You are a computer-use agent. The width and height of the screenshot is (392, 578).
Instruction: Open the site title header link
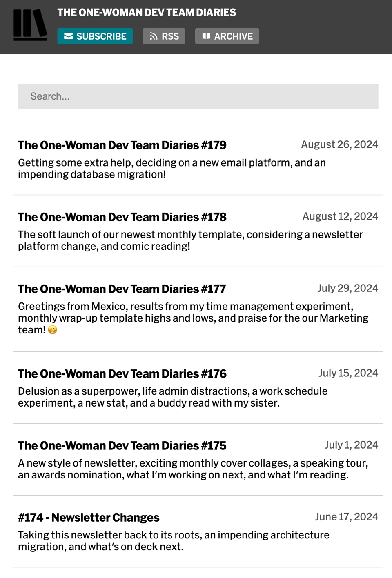click(x=147, y=13)
